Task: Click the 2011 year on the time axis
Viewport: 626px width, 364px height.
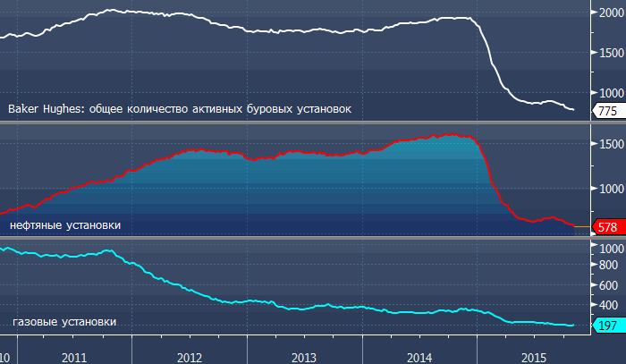Action: [x=74, y=356]
